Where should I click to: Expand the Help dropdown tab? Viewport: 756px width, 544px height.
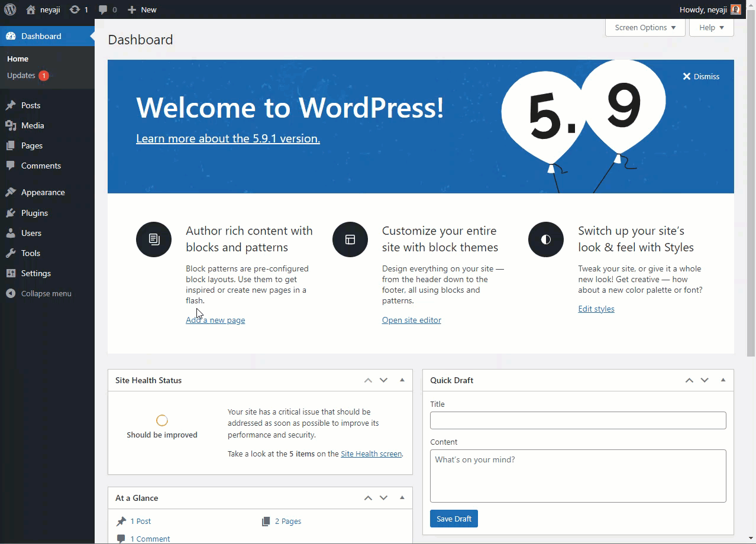712,28
